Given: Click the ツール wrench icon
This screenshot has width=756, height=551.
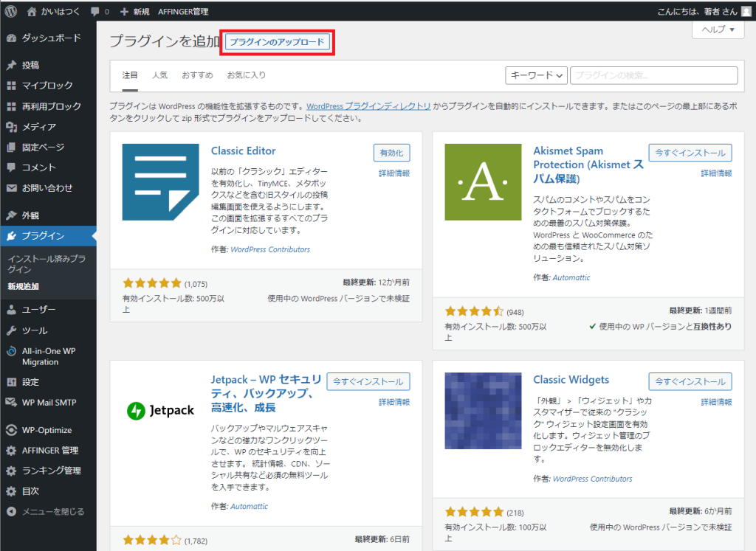Looking at the screenshot, I should [x=12, y=330].
